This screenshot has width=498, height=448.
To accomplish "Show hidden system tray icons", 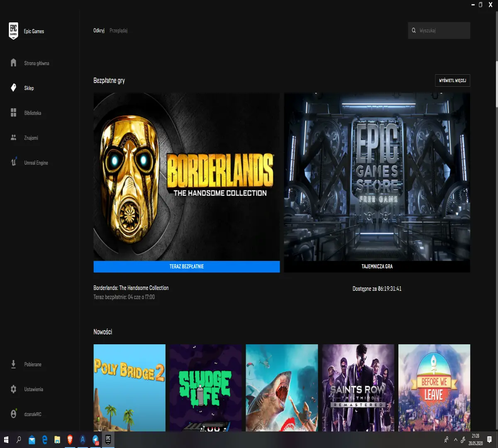I will point(455,440).
